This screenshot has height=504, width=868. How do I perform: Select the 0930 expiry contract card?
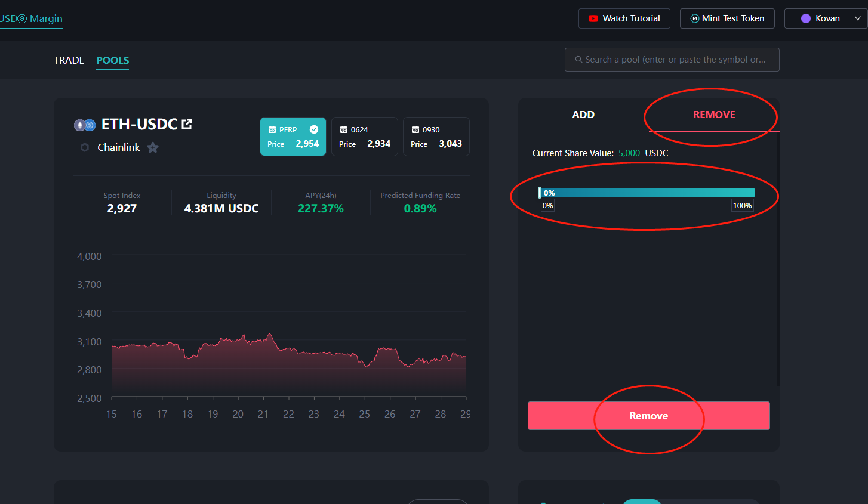click(436, 137)
